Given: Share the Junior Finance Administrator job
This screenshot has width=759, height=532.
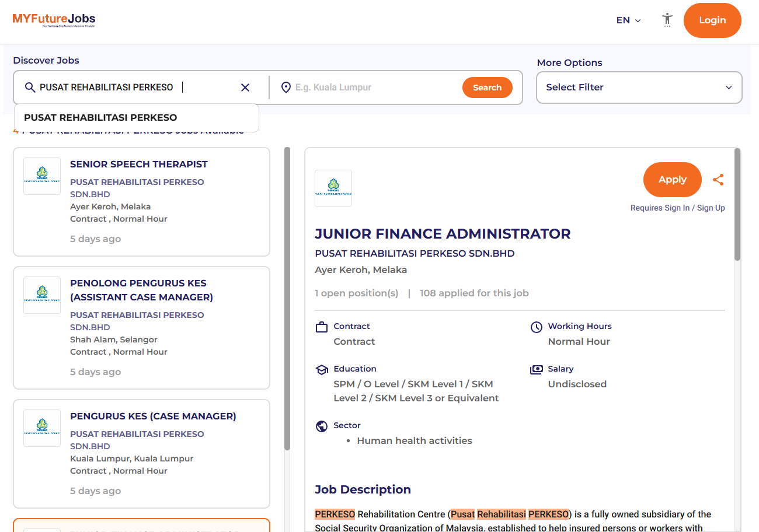Looking at the screenshot, I should [x=718, y=180].
